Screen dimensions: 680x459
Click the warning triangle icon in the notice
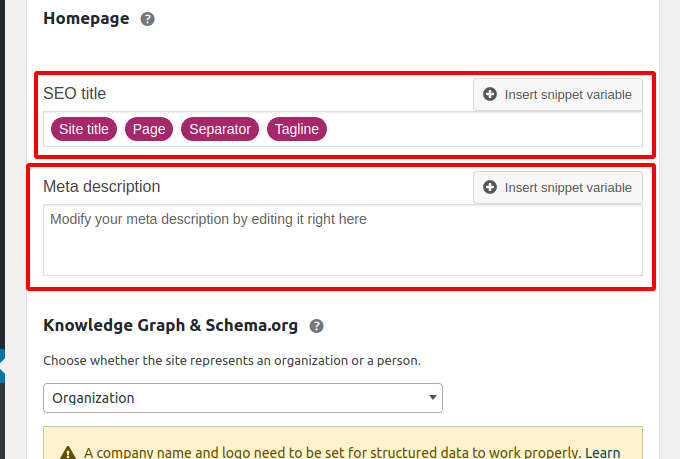coord(68,453)
